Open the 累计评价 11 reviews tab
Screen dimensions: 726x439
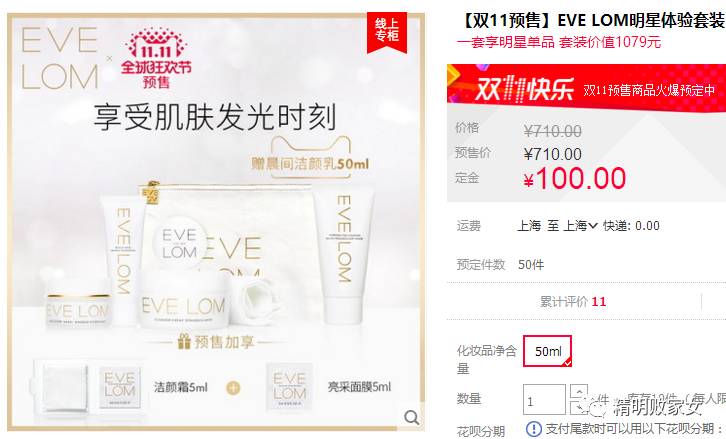573,302
